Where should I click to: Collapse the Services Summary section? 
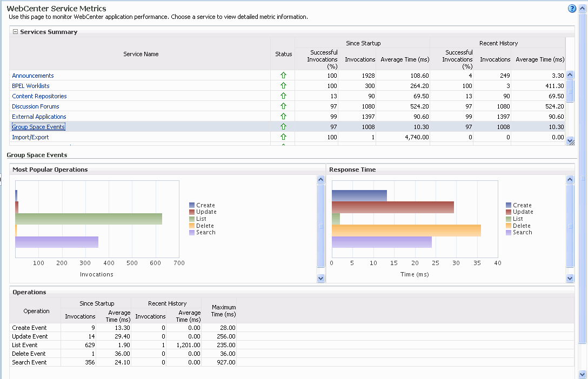15,32
